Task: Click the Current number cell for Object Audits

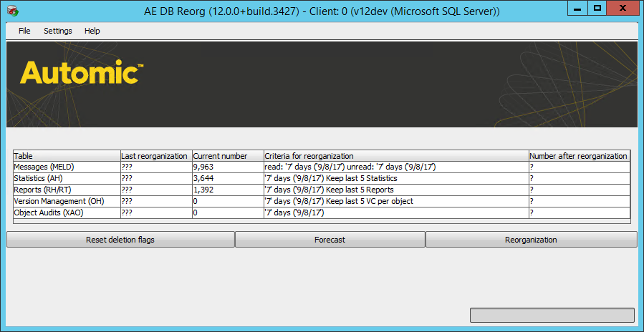Action: [228, 213]
